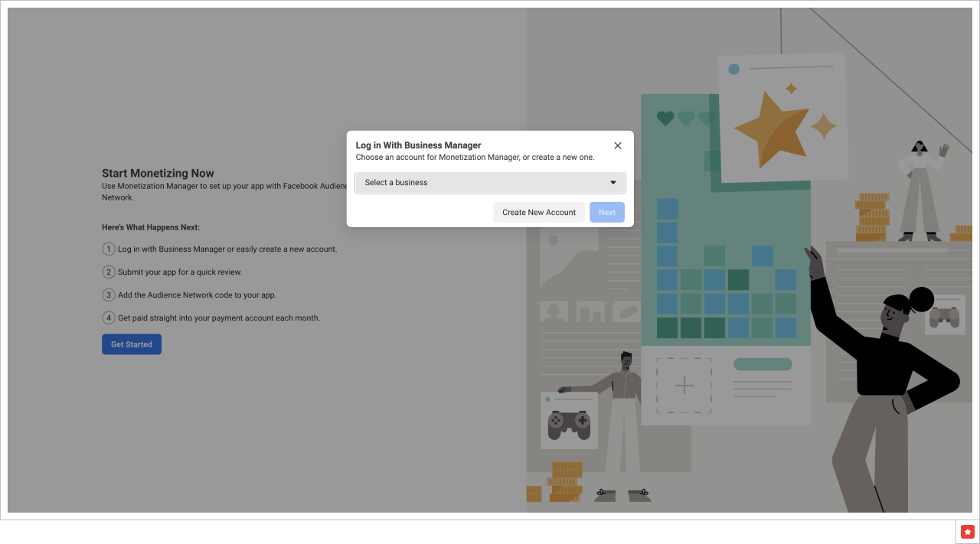Click the blue dot on star poster
This screenshot has width=980, height=544.
click(733, 69)
